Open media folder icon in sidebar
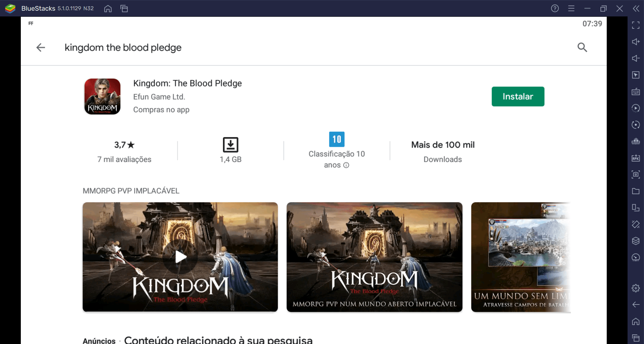 pyautogui.click(x=636, y=191)
